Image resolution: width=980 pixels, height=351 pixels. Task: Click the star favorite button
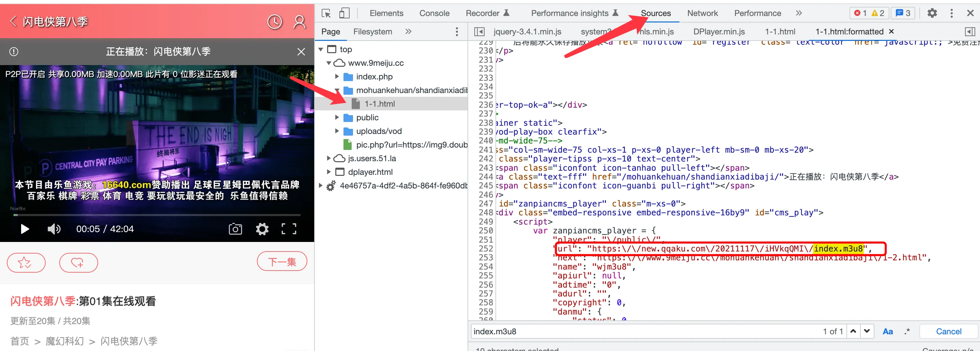[x=26, y=262]
